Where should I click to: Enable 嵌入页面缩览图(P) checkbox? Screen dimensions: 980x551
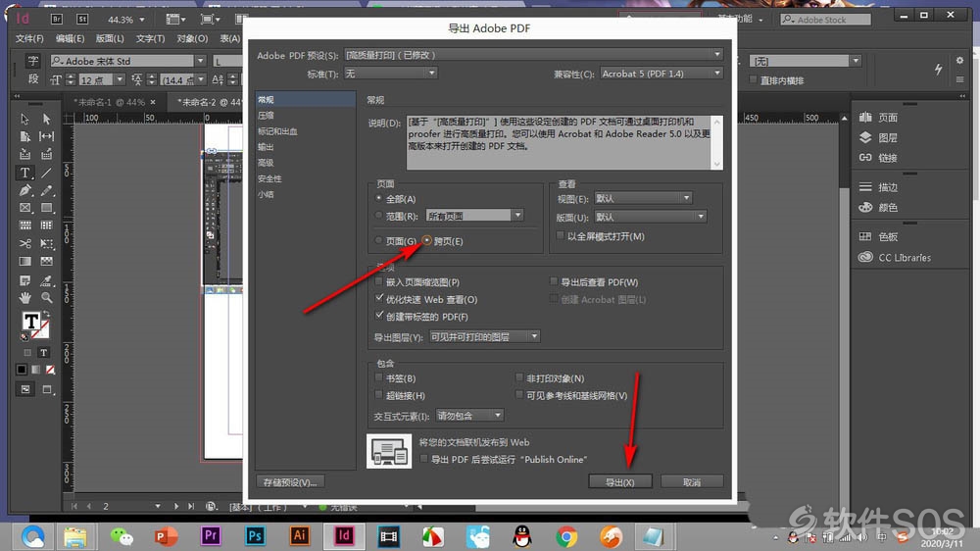point(378,281)
